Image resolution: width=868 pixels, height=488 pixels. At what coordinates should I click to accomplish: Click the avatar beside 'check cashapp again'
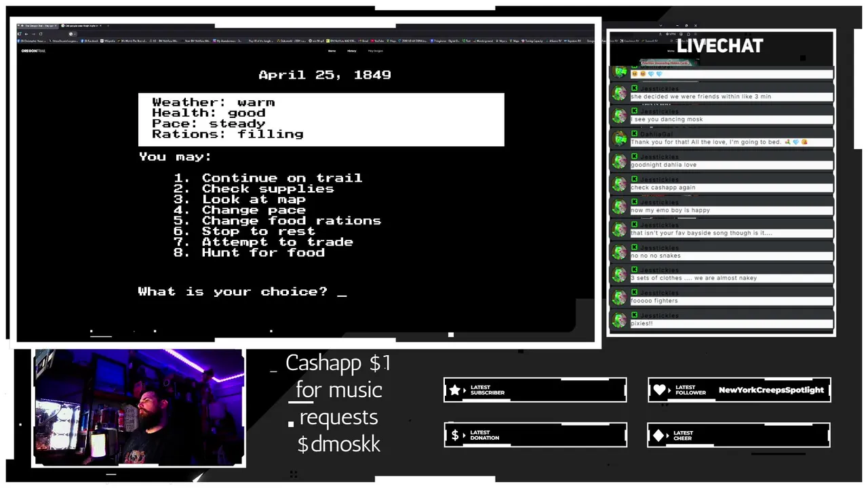(x=619, y=184)
